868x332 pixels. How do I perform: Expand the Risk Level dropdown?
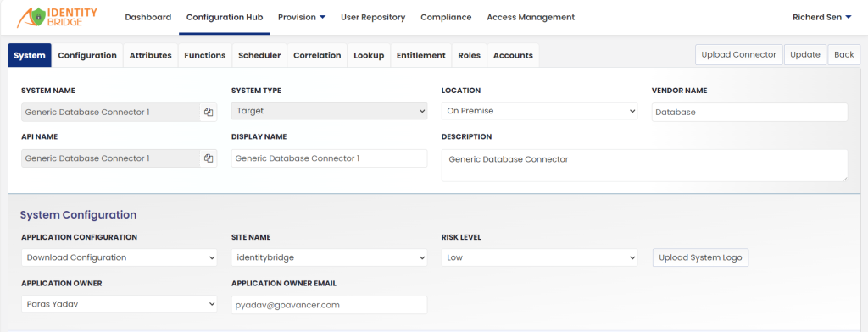539,257
